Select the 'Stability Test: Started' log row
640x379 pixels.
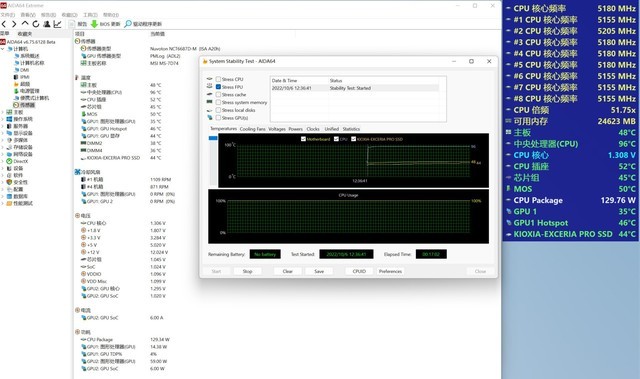tap(355, 88)
